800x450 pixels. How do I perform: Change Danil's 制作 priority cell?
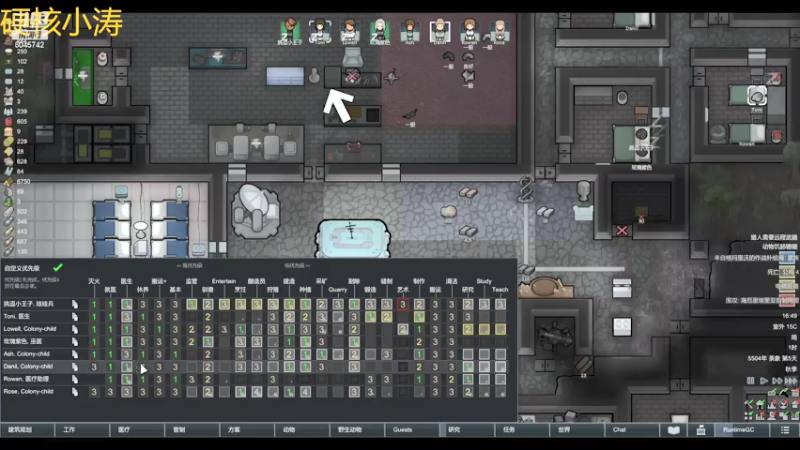click(419, 367)
